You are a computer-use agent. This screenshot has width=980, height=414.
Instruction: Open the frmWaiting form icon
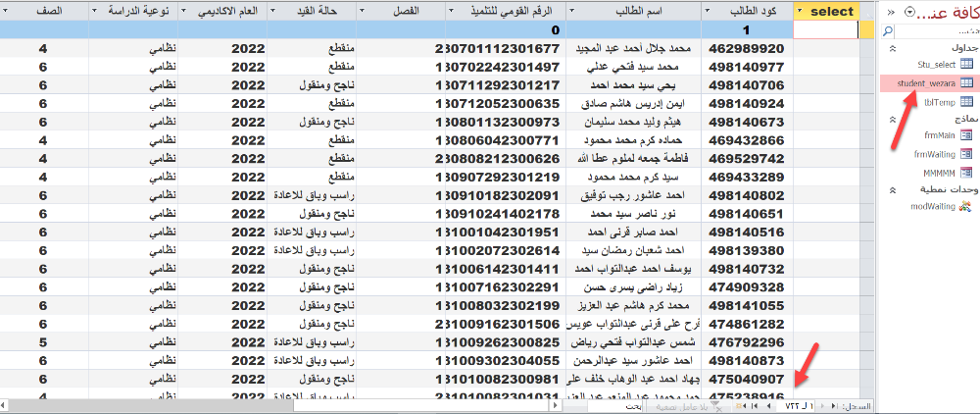966,153
